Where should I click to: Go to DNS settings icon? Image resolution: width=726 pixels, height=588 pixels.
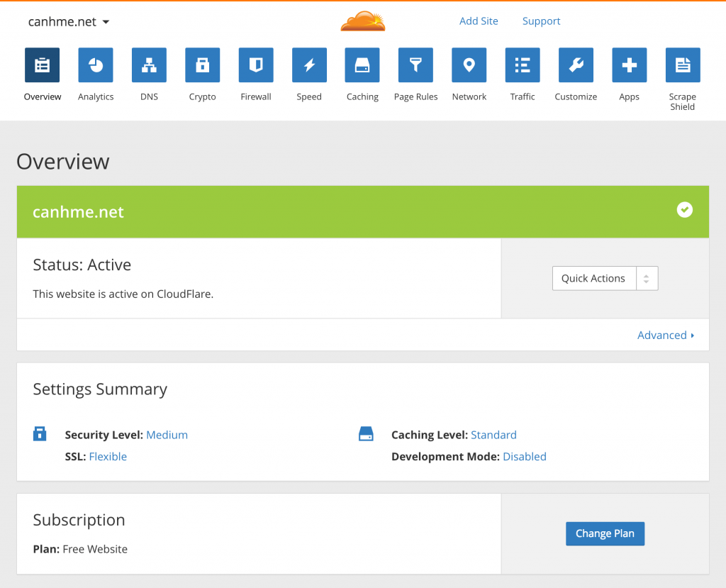[x=149, y=65]
